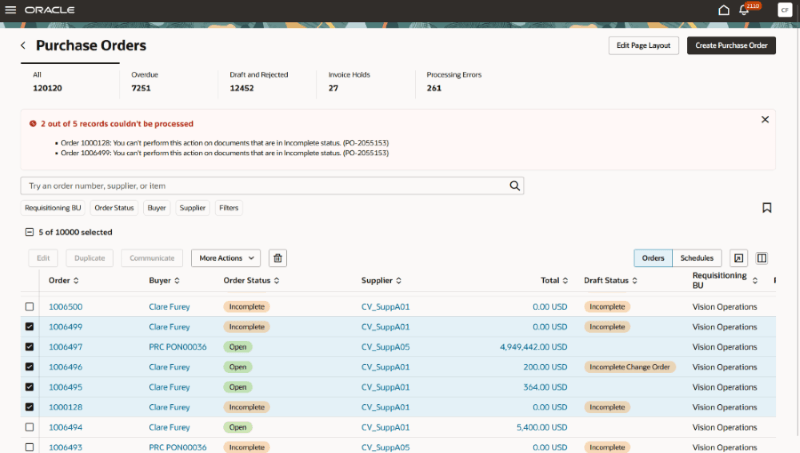The image size is (800, 453).
Task: Uncheck the box for order 1006497
Action: [x=30, y=347]
